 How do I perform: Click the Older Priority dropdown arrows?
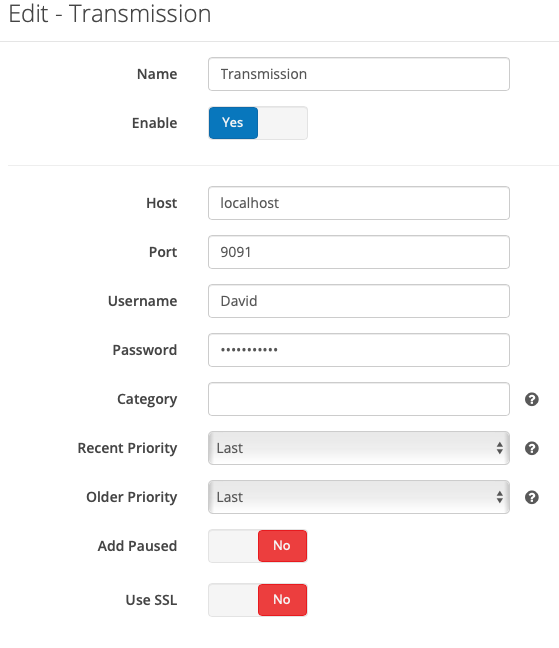(500, 497)
